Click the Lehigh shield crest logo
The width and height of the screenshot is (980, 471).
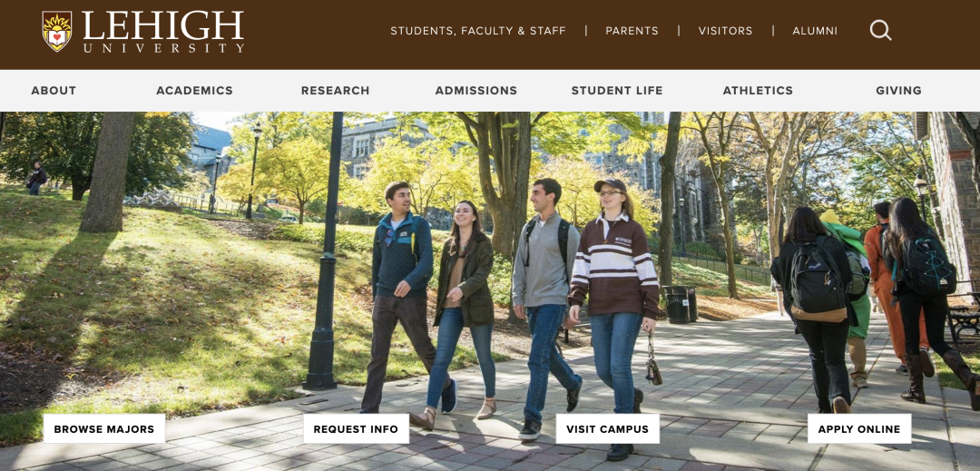click(x=57, y=31)
